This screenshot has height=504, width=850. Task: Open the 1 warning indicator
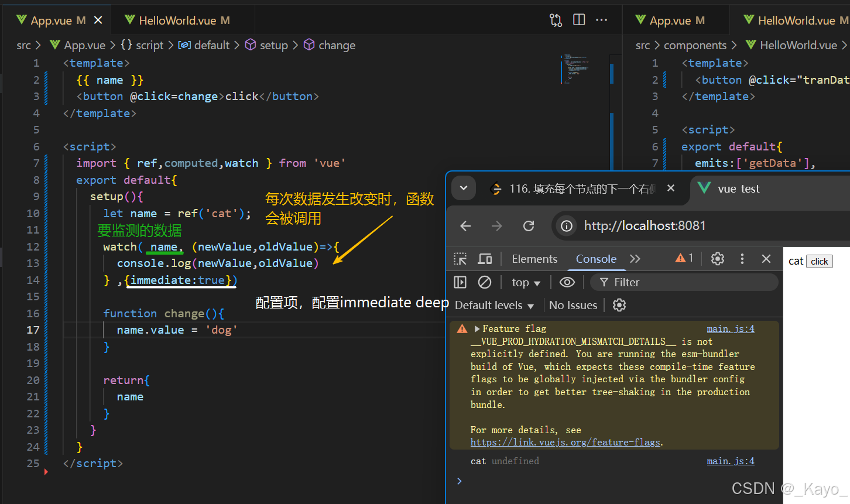click(x=684, y=258)
